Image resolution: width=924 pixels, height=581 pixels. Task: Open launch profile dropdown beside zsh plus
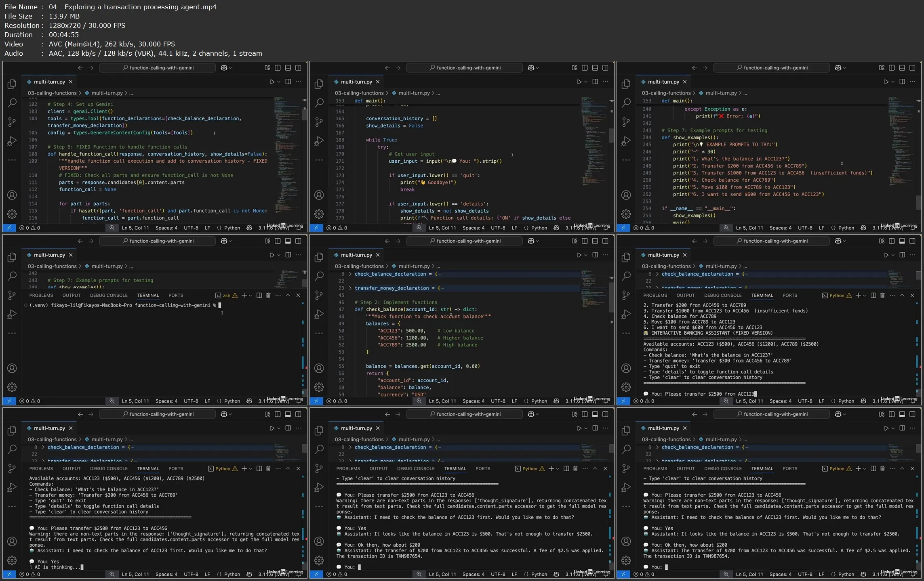[250, 295]
